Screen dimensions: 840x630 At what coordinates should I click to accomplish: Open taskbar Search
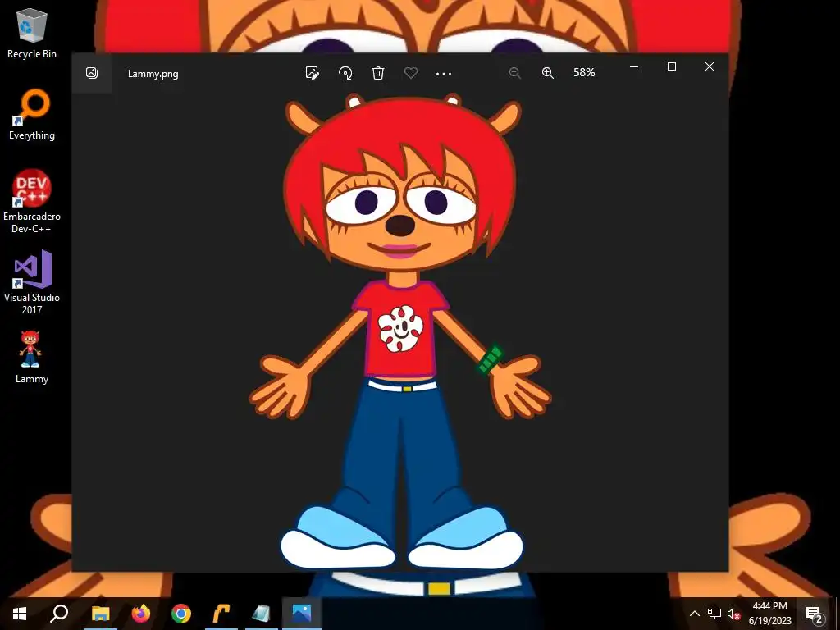(x=59, y=614)
